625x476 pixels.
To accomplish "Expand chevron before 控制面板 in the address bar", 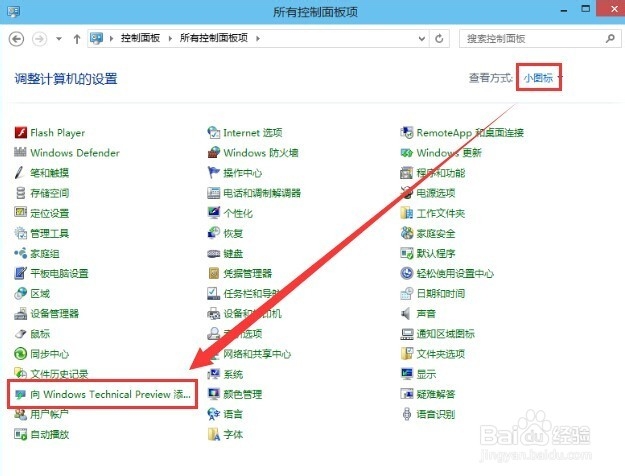I will click(111, 38).
